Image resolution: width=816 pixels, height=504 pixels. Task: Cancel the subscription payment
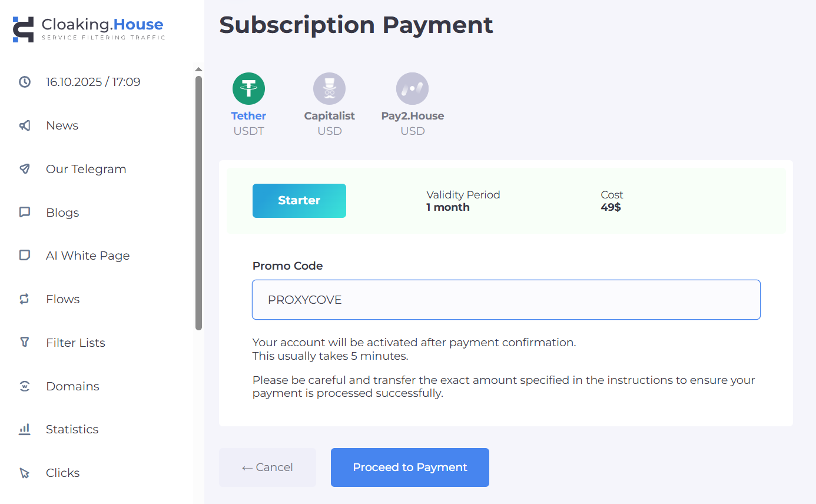click(x=267, y=467)
